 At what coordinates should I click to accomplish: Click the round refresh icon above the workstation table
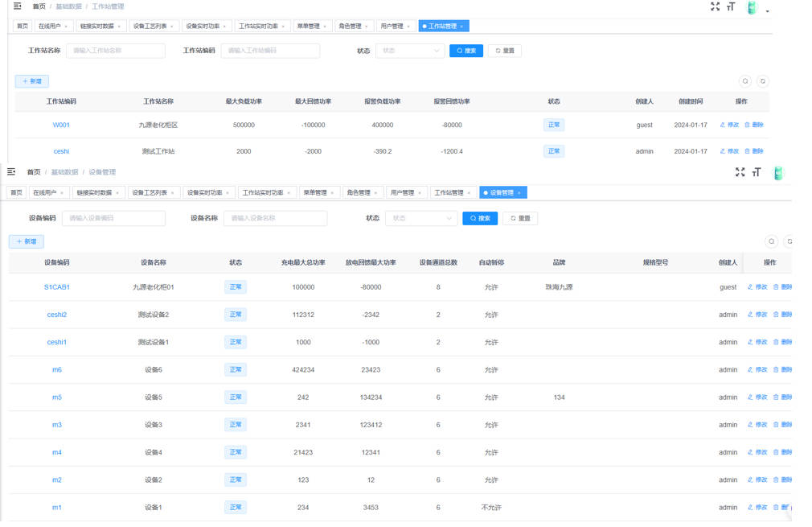(x=763, y=81)
